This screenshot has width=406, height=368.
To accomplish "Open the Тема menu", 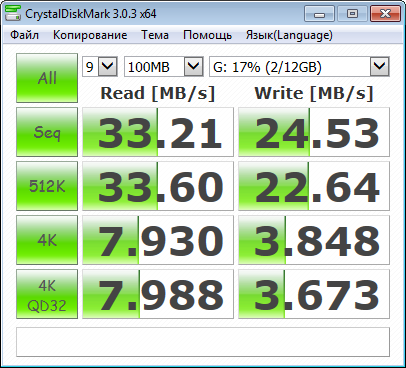I will (x=155, y=35).
